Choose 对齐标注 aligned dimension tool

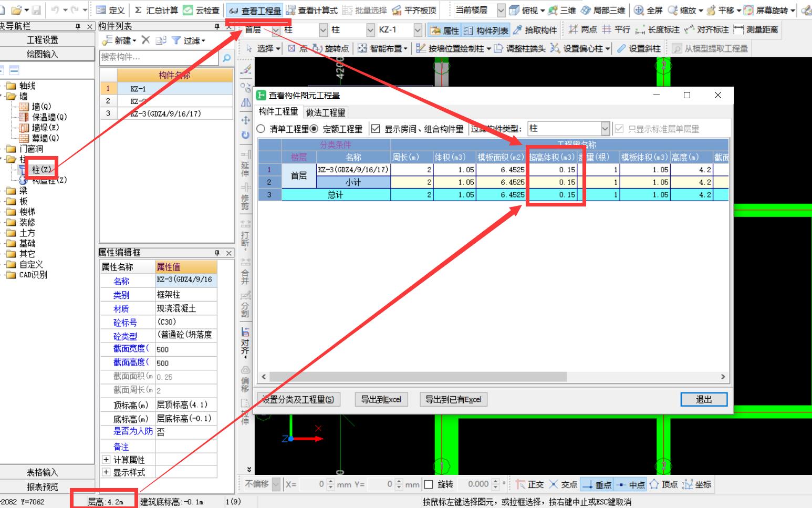[x=706, y=30]
